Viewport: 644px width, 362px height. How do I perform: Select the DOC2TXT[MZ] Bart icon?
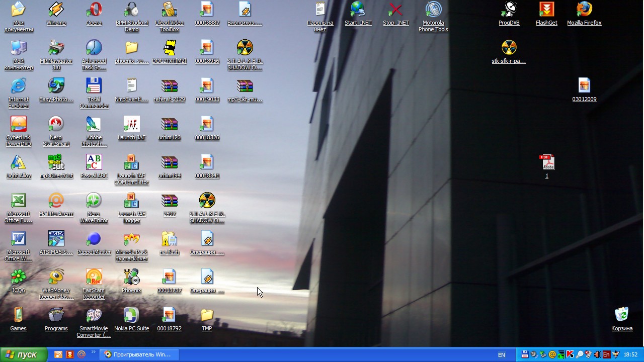point(169,51)
